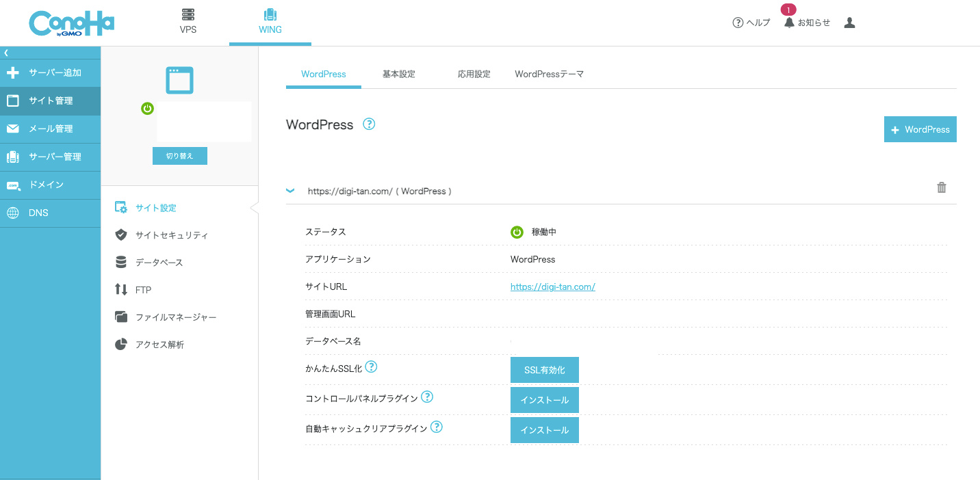Select the VPS service tab

click(x=188, y=21)
